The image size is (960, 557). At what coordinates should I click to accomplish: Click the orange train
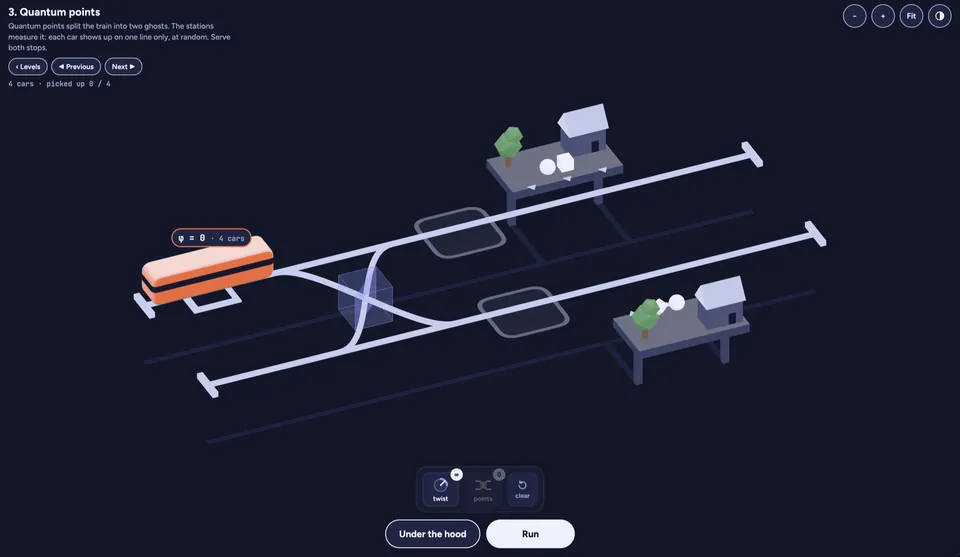click(x=208, y=271)
